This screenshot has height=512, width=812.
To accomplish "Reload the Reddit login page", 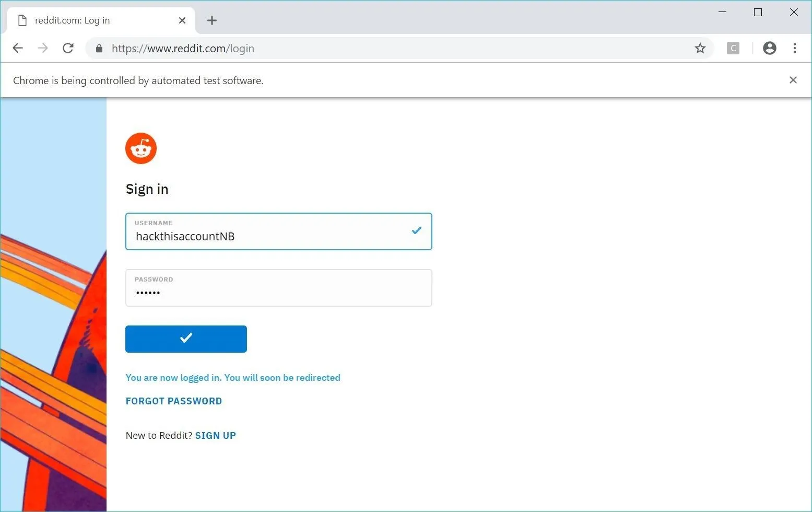I will pyautogui.click(x=68, y=48).
